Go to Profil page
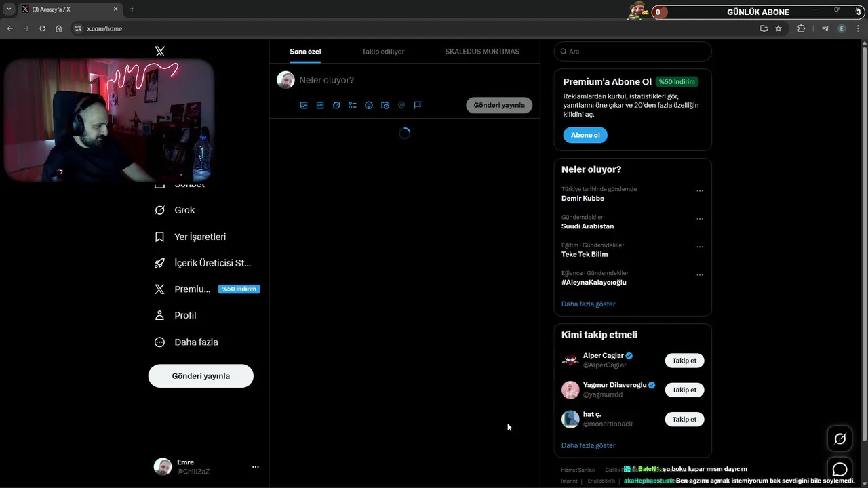Viewport: 868px width, 488px height. 176,315
